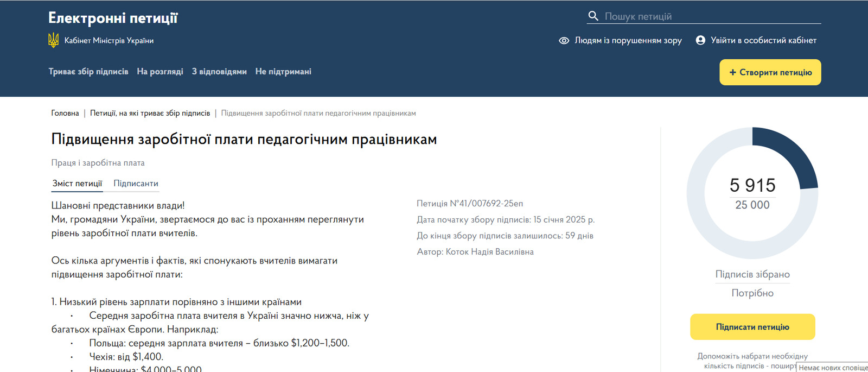Select Не підтримані menu item
The image size is (868, 372).
[x=283, y=72]
